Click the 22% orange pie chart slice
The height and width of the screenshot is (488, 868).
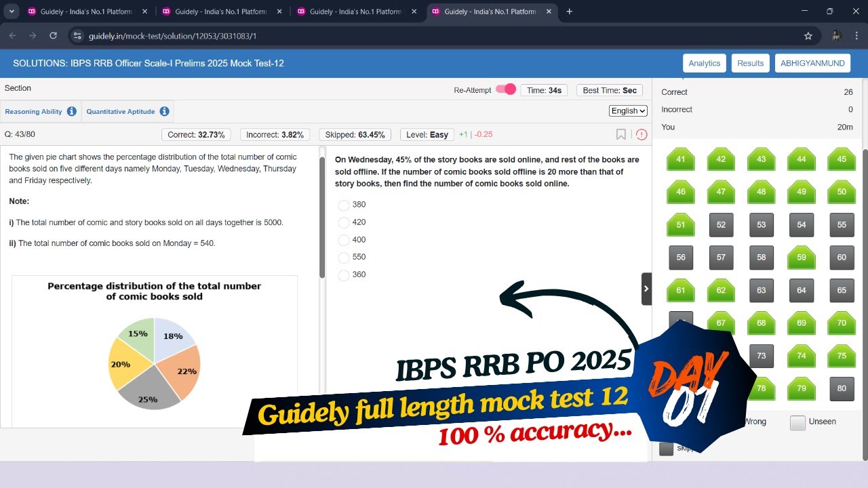click(x=183, y=371)
